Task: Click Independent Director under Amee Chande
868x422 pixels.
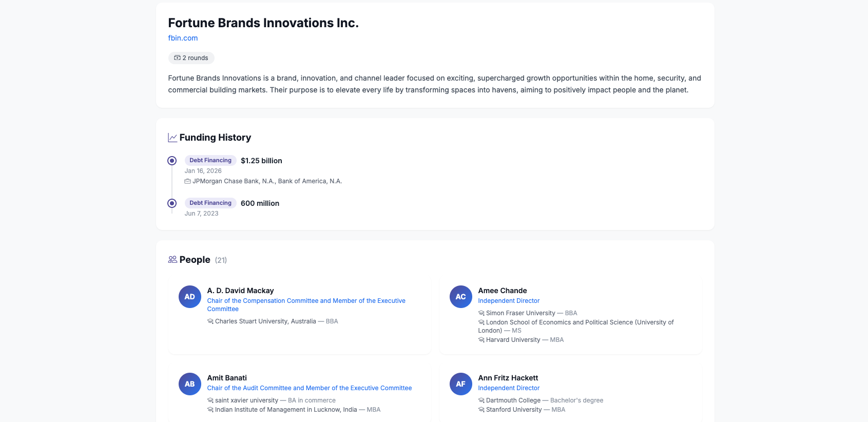Action: coord(509,300)
